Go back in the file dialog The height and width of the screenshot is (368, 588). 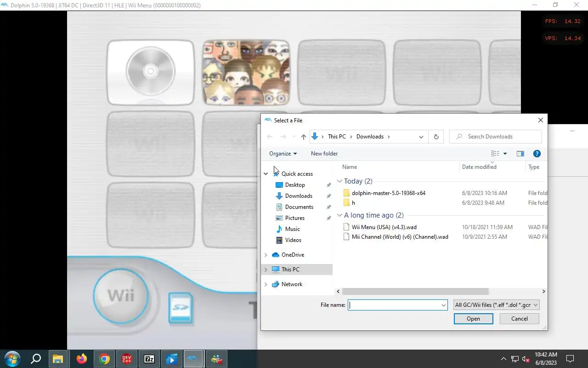(270, 137)
